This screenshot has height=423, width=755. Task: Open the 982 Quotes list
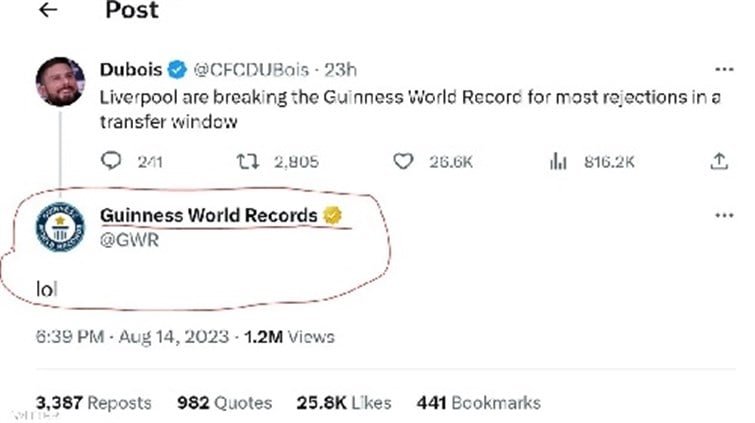coord(224,403)
